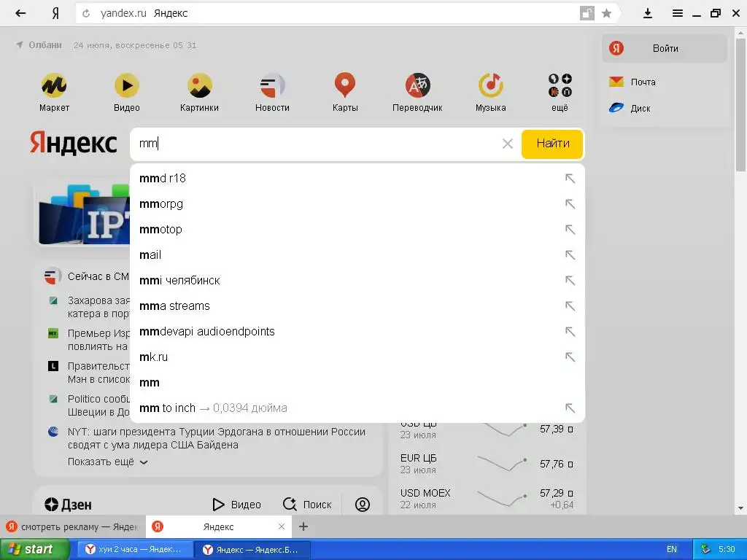The height and width of the screenshot is (560, 747).
Task: Select plain mm suggestion
Action: point(357,382)
